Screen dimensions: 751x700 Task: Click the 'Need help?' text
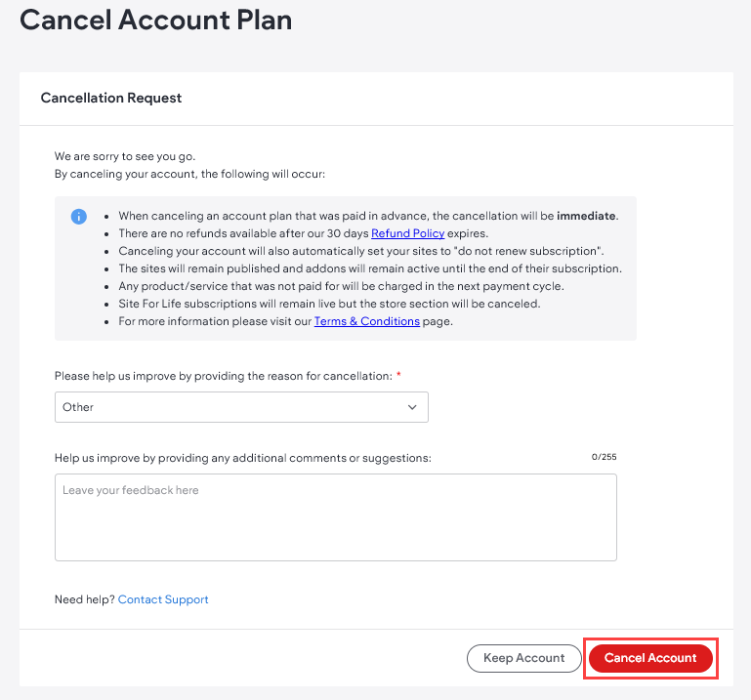[85, 599]
